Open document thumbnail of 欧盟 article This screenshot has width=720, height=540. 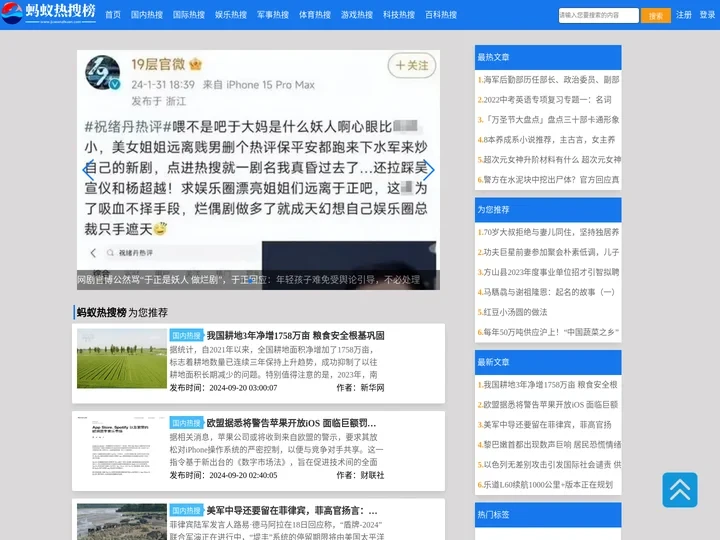click(122, 446)
